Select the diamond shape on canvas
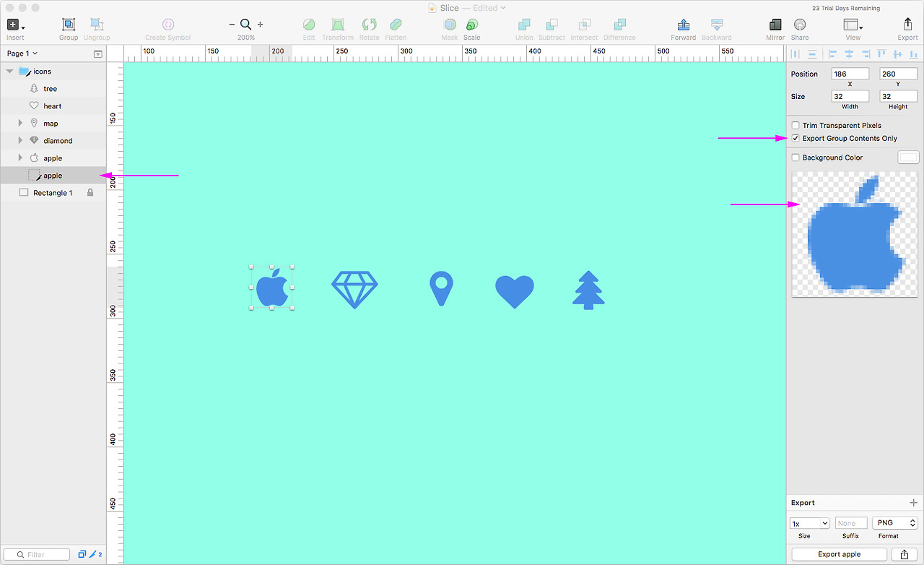This screenshot has height=565, width=924. 354,290
